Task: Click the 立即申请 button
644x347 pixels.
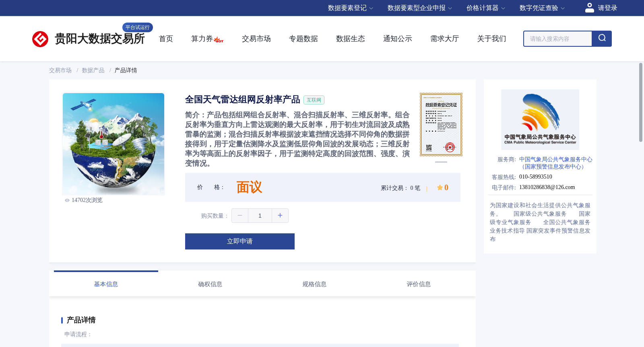Action: point(240,241)
